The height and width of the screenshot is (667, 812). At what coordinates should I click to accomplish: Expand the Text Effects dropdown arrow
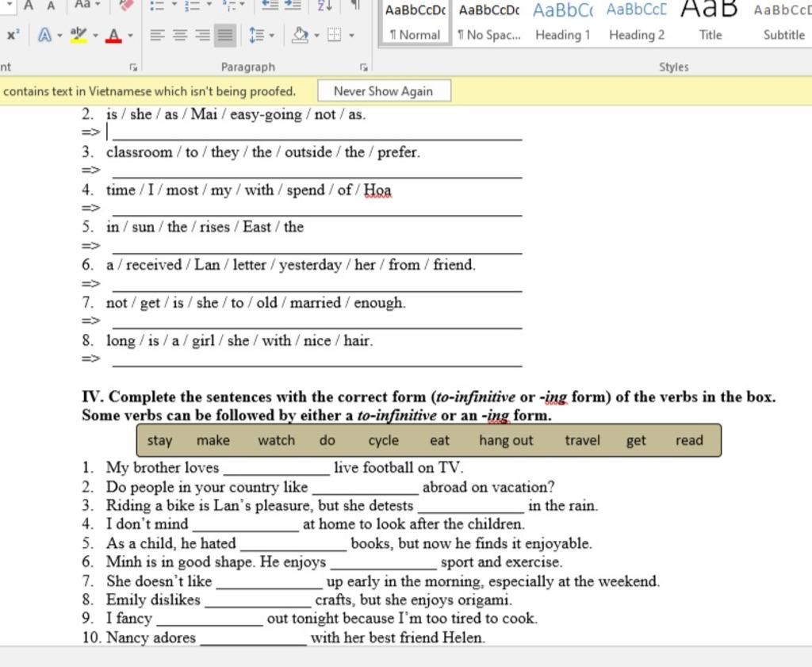(x=59, y=36)
